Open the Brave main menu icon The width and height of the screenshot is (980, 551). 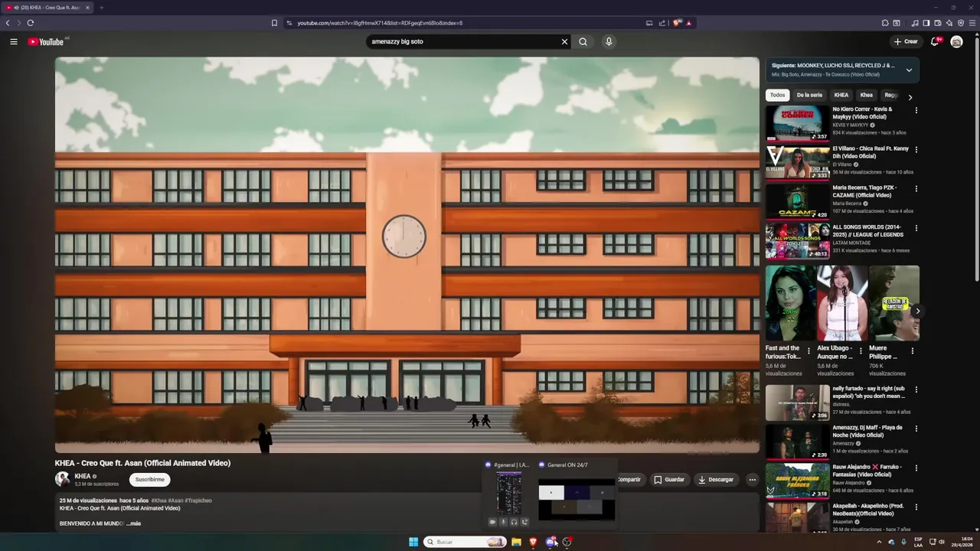[x=972, y=23]
